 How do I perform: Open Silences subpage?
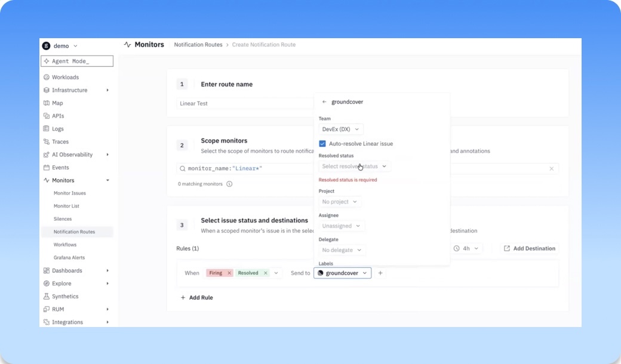coord(63,219)
